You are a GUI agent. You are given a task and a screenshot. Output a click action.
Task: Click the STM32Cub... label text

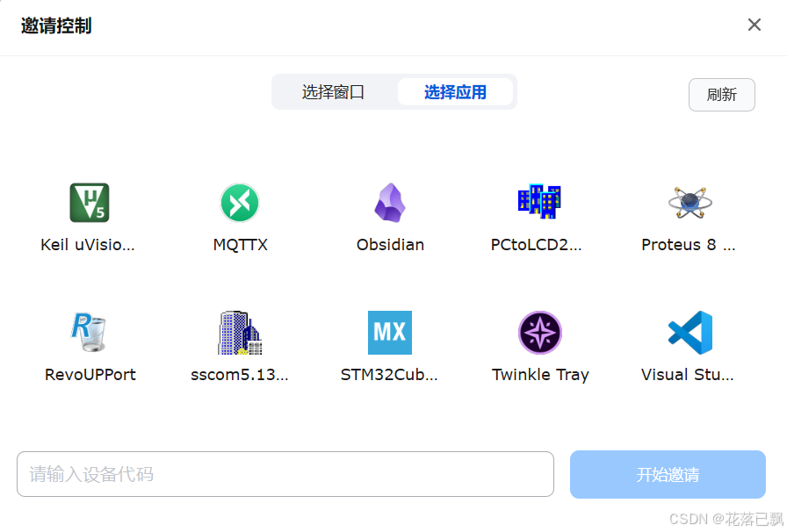389,375
